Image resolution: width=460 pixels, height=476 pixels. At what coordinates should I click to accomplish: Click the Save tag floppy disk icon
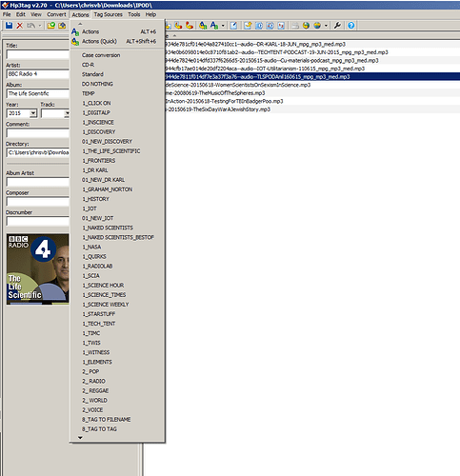coord(9,26)
